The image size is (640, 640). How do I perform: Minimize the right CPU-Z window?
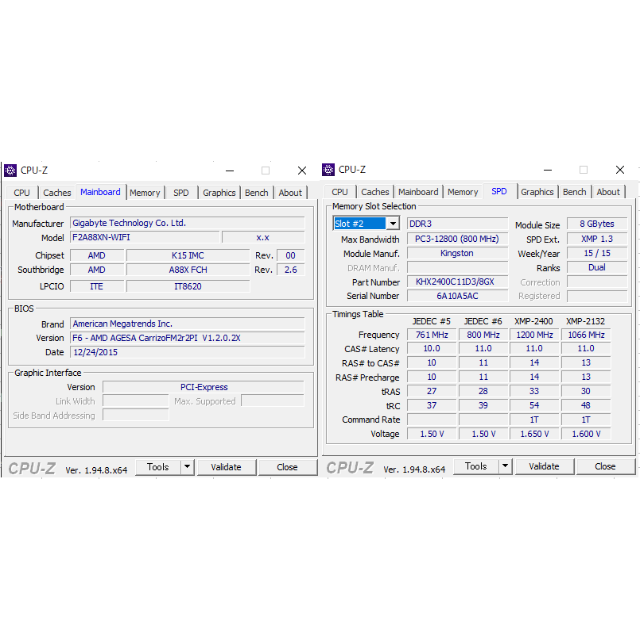[548, 170]
